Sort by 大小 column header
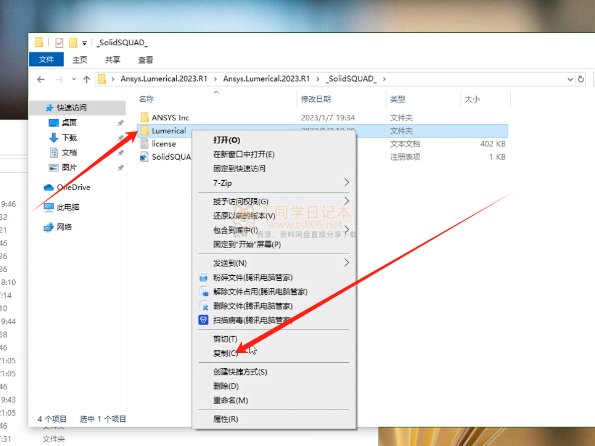This screenshot has height=446, width=595. pos(472,99)
